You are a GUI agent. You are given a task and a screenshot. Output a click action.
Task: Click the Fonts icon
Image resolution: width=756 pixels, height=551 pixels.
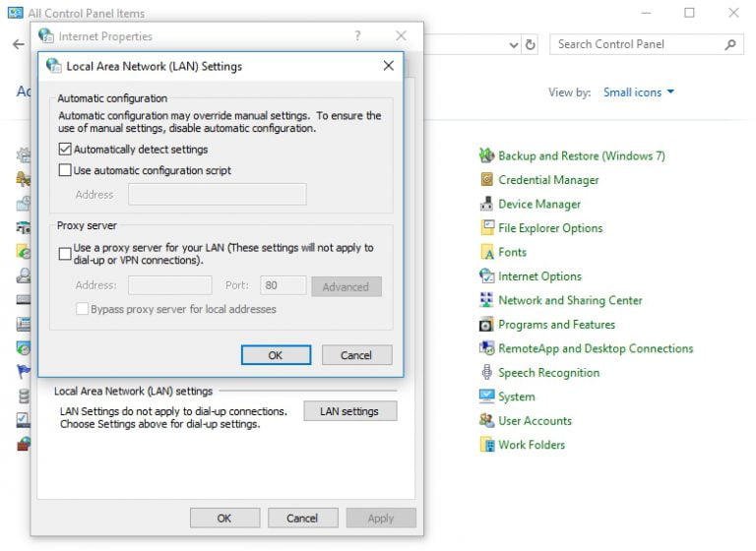pos(486,252)
